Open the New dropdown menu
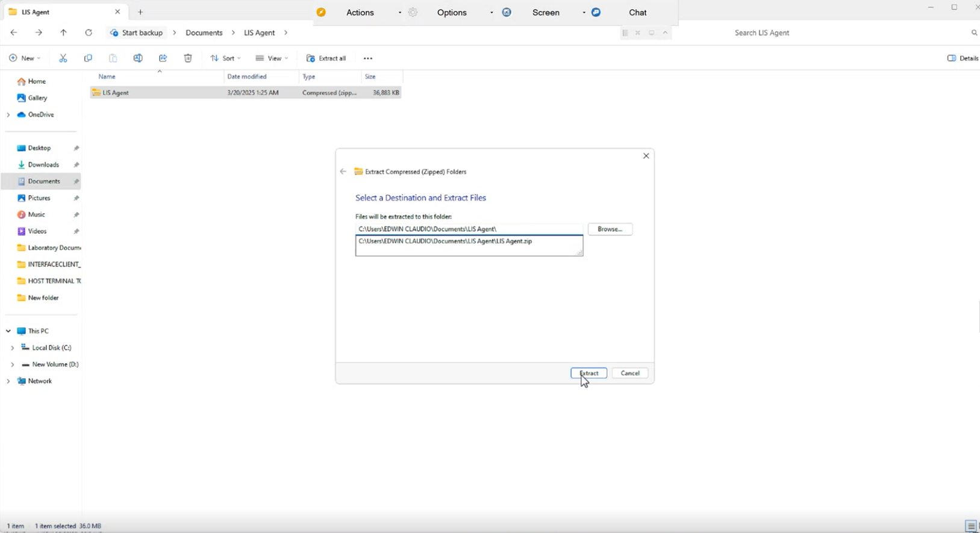 point(25,58)
